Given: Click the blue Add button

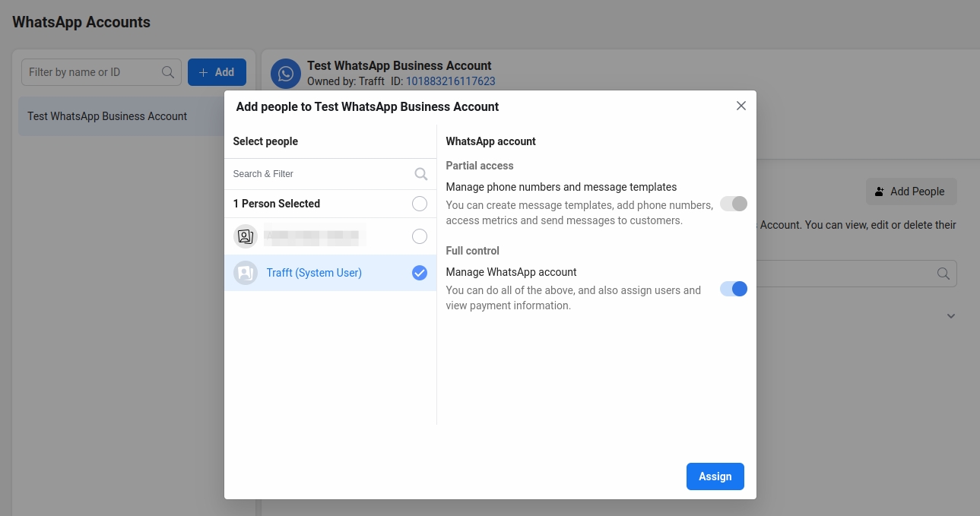Looking at the screenshot, I should pos(217,72).
